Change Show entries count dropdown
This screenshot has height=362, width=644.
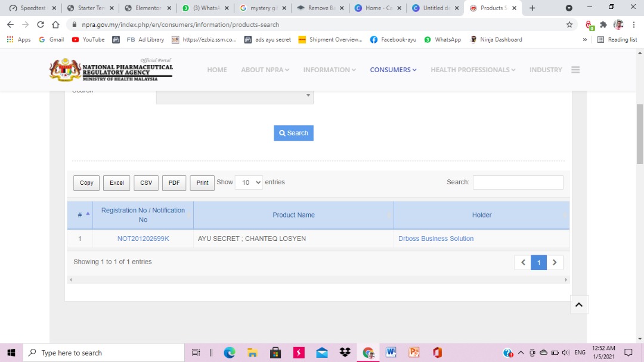point(249,182)
